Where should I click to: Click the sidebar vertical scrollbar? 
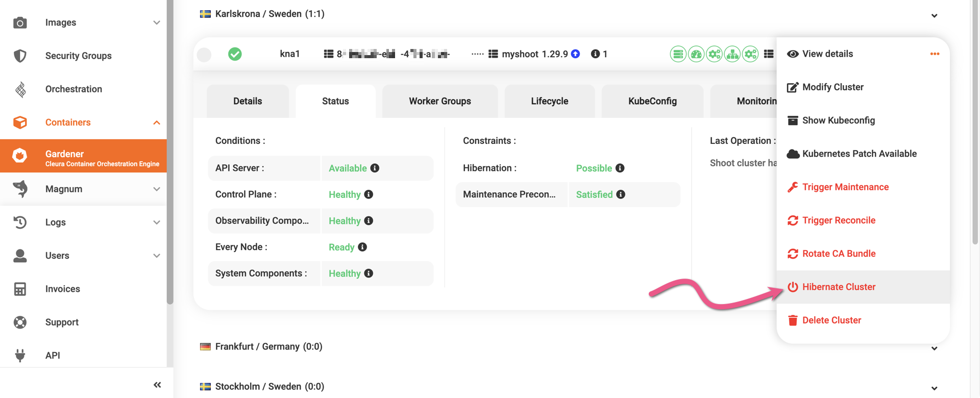(x=170, y=153)
